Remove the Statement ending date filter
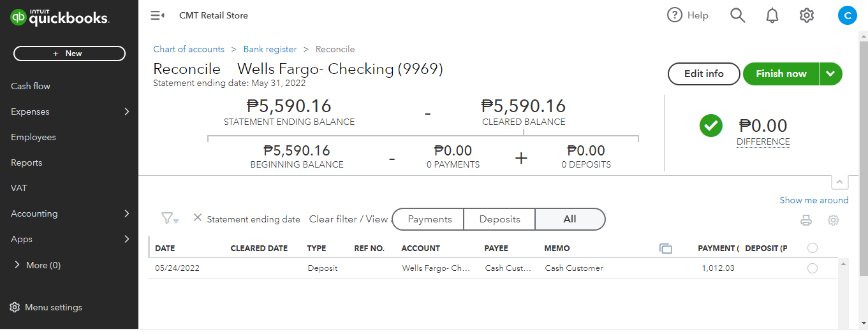This screenshot has width=868, height=332. [198, 218]
